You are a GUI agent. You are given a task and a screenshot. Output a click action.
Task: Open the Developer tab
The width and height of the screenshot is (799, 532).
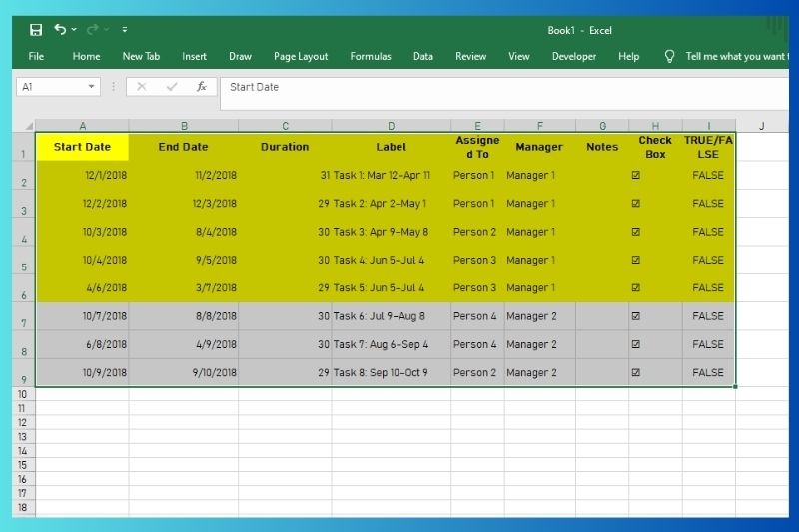tap(573, 56)
